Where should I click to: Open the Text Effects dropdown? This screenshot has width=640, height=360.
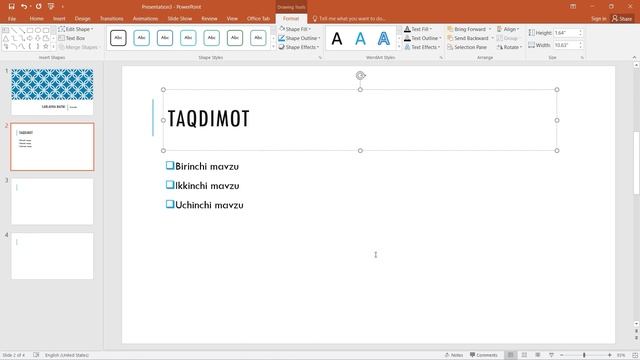point(422,47)
